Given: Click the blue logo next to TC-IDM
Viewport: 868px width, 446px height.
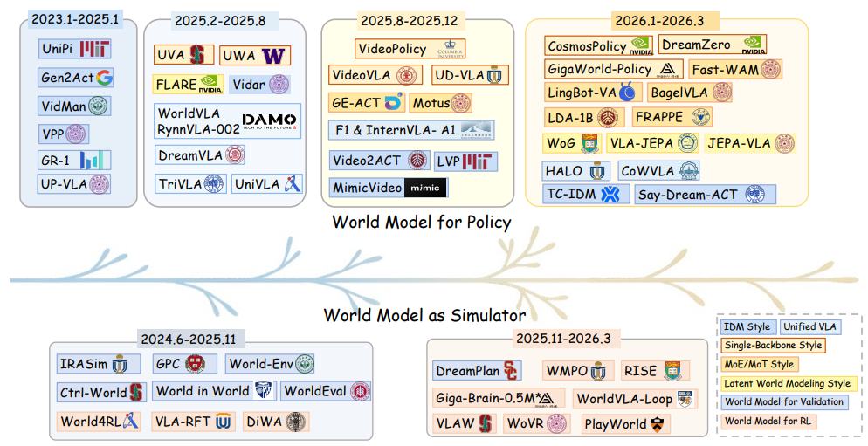Looking at the screenshot, I should (x=610, y=195).
